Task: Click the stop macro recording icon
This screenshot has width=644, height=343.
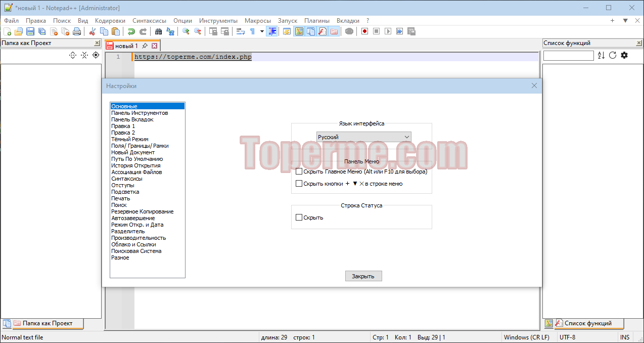Action: (x=376, y=31)
